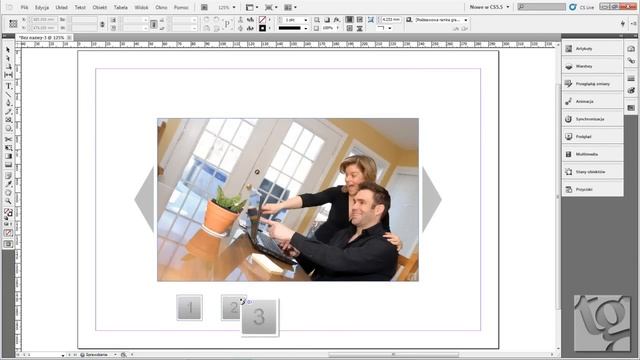Select the Line tool
This screenshot has height=360, width=640.
pos(8,95)
